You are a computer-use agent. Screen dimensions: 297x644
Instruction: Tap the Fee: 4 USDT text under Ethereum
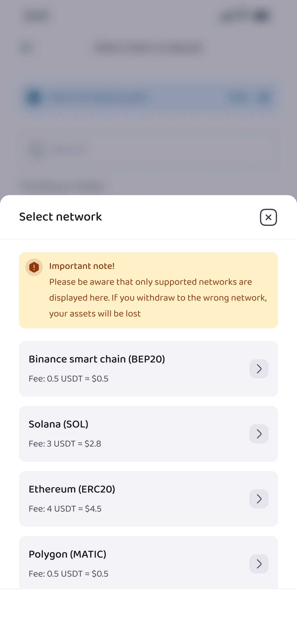[x=65, y=509]
